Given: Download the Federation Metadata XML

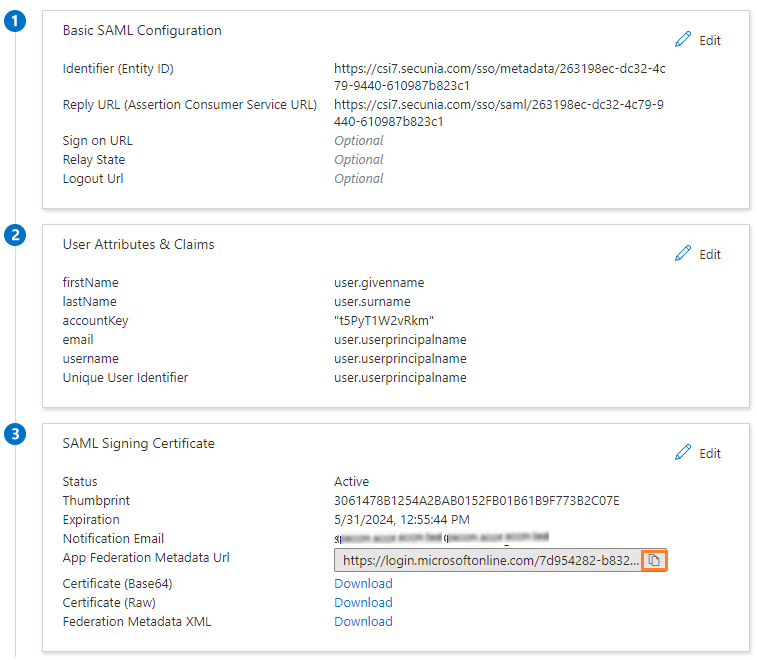Looking at the screenshot, I should (363, 622).
